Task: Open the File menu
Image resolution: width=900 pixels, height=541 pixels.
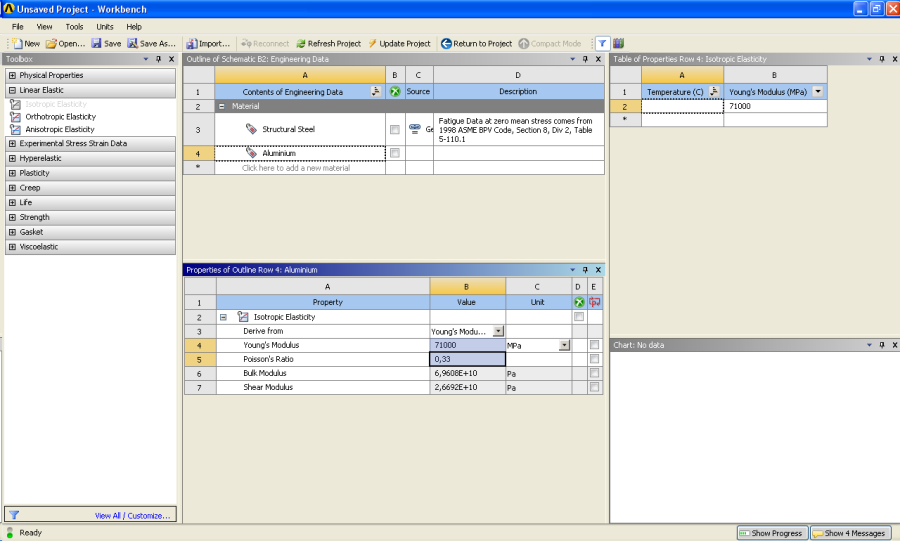Action: [18, 26]
